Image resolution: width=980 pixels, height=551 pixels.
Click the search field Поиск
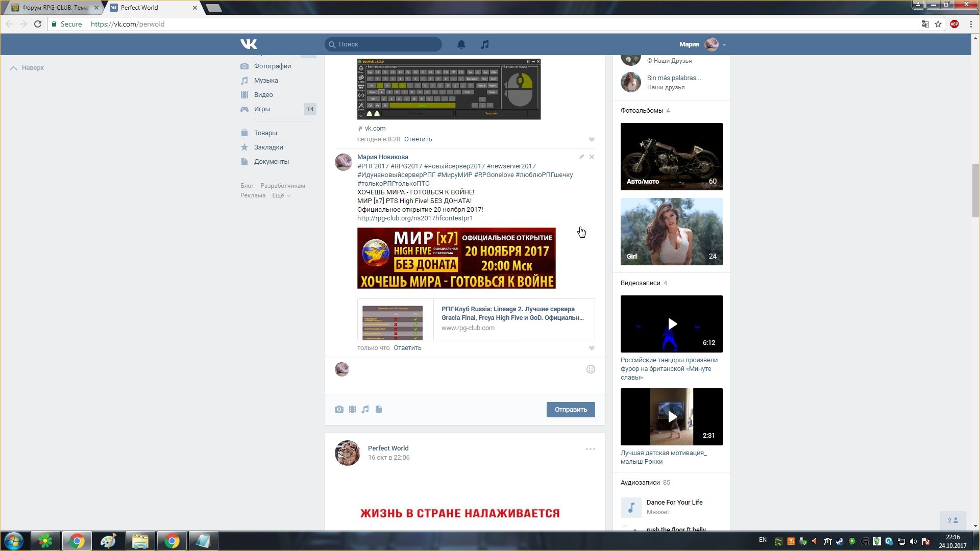point(383,44)
